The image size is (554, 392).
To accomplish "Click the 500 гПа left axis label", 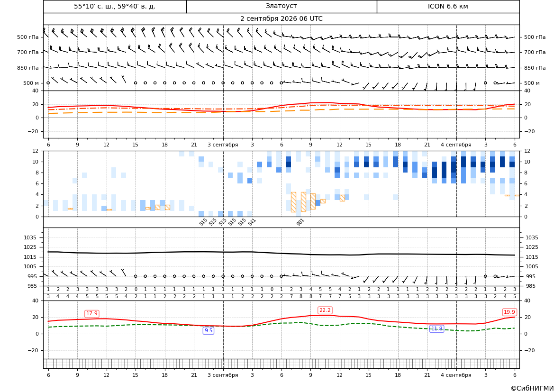I will (x=28, y=37).
